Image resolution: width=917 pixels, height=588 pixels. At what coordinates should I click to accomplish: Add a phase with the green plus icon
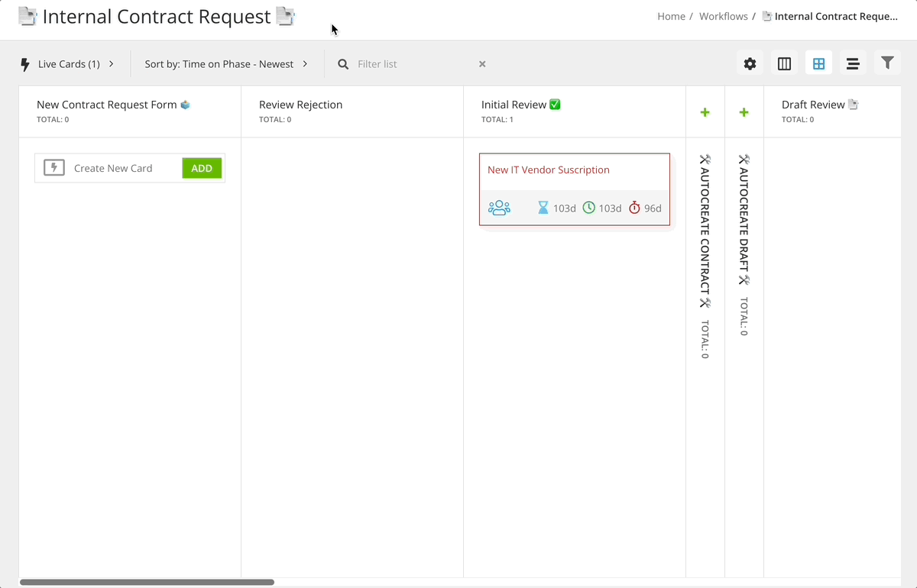pyautogui.click(x=705, y=111)
